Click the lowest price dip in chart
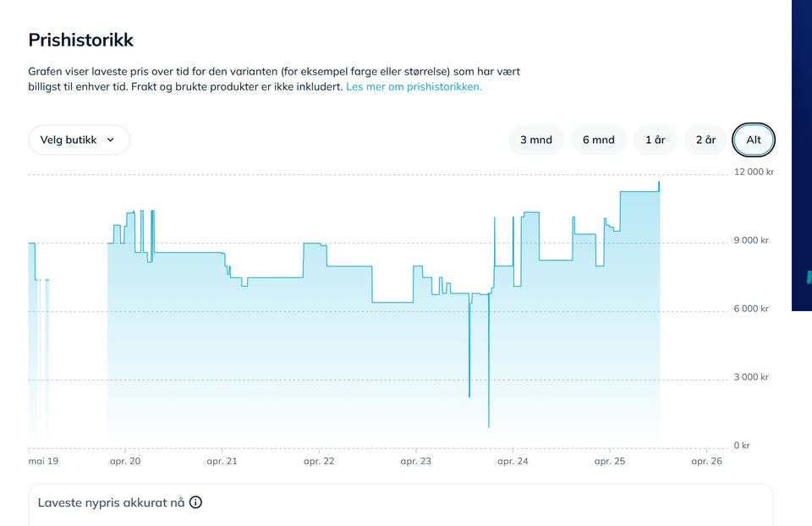The height and width of the screenshot is (526, 812). (x=488, y=425)
